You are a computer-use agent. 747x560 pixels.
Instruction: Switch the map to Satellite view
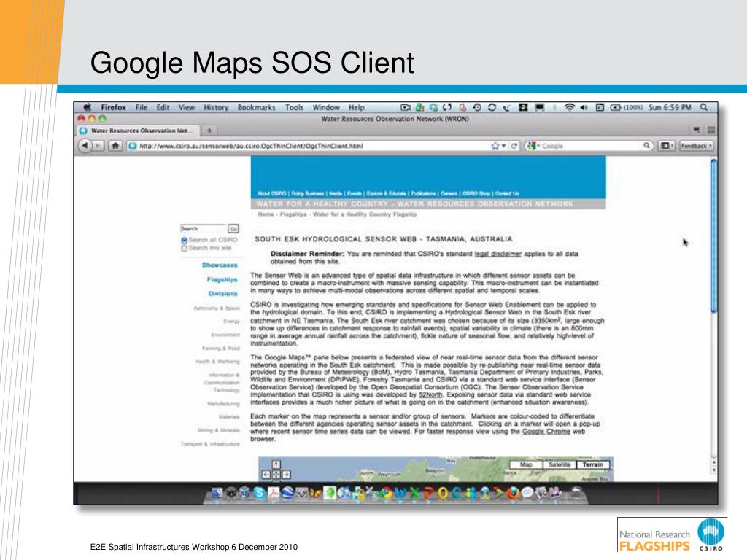[x=560, y=464]
